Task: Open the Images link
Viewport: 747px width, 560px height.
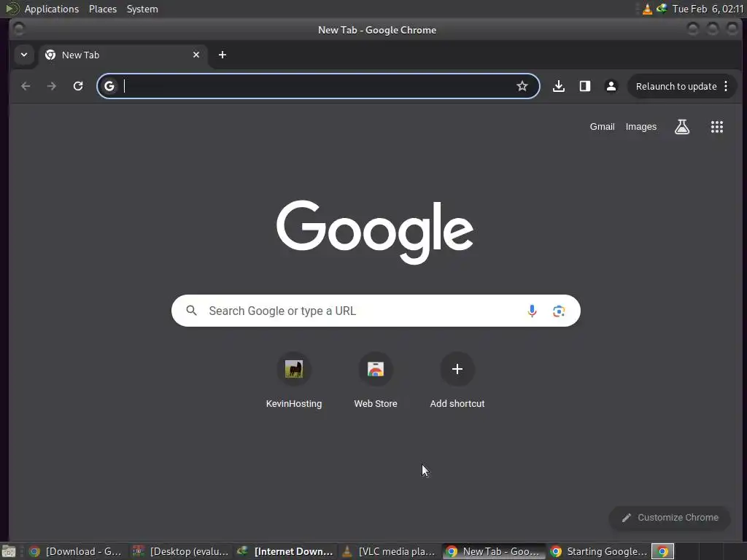Action: [x=640, y=127]
